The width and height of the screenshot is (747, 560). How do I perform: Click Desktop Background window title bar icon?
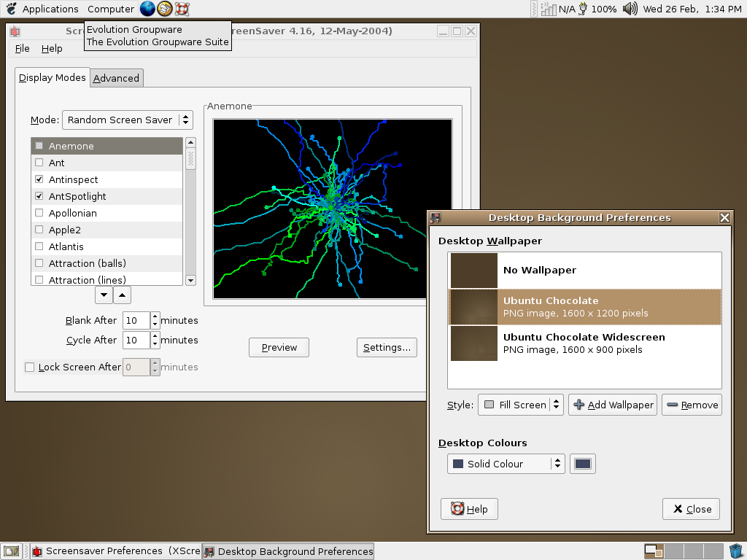pos(435,218)
